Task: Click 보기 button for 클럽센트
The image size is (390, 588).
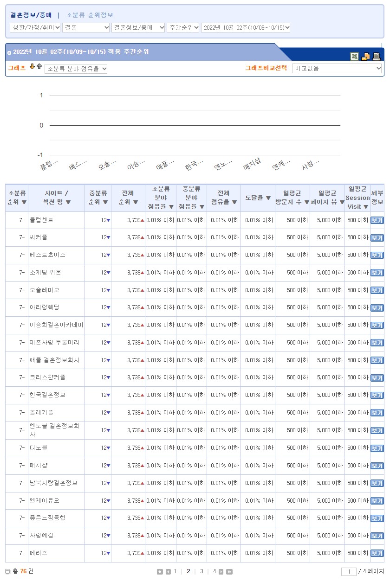Action: point(377,220)
